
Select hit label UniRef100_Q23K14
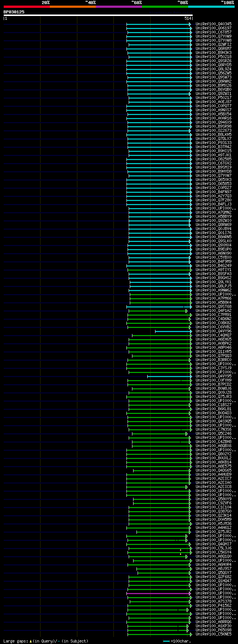(213, 516)
